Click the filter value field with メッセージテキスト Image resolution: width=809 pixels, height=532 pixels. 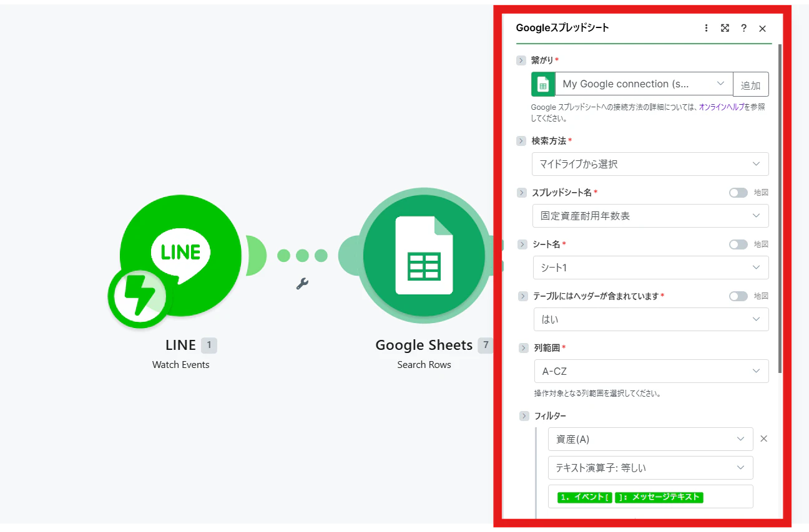[650, 496]
